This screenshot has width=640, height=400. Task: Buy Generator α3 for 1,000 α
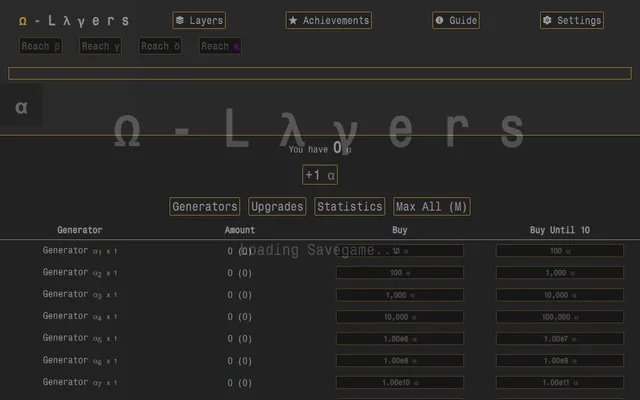point(400,295)
